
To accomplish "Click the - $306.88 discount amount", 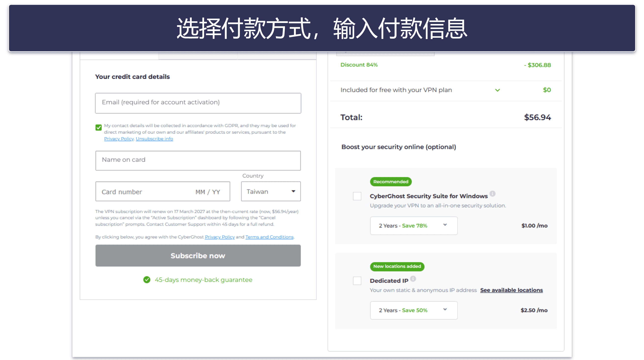I will (537, 65).
